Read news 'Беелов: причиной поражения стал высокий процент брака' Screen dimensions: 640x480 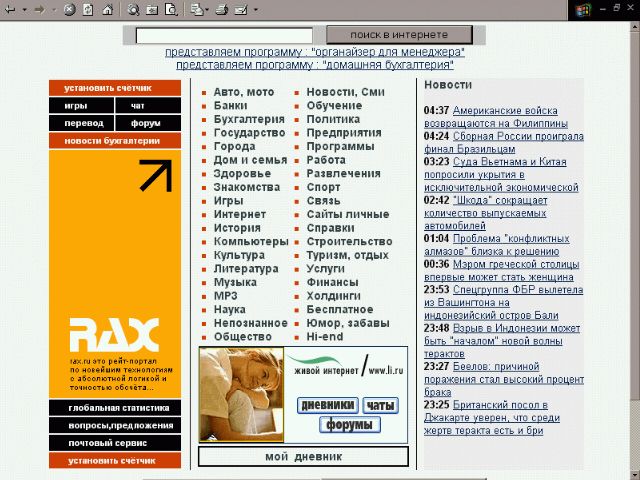tap(504, 379)
